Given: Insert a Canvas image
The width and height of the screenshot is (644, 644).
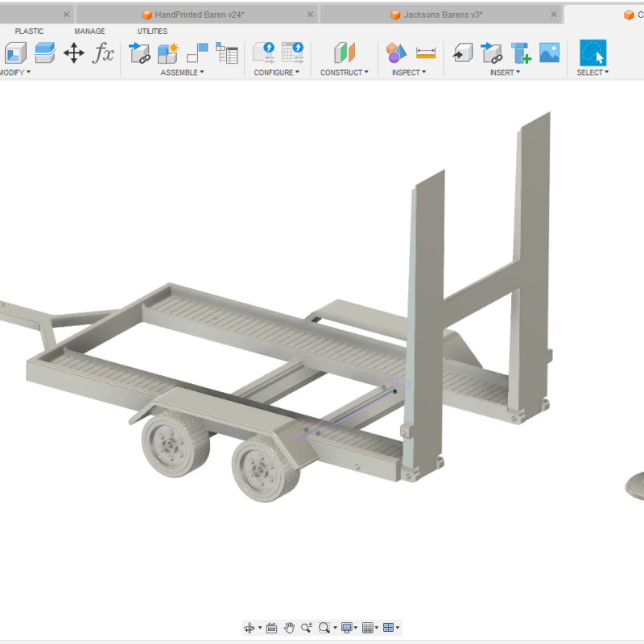Looking at the screenshot, I should [x=549, y=54].
